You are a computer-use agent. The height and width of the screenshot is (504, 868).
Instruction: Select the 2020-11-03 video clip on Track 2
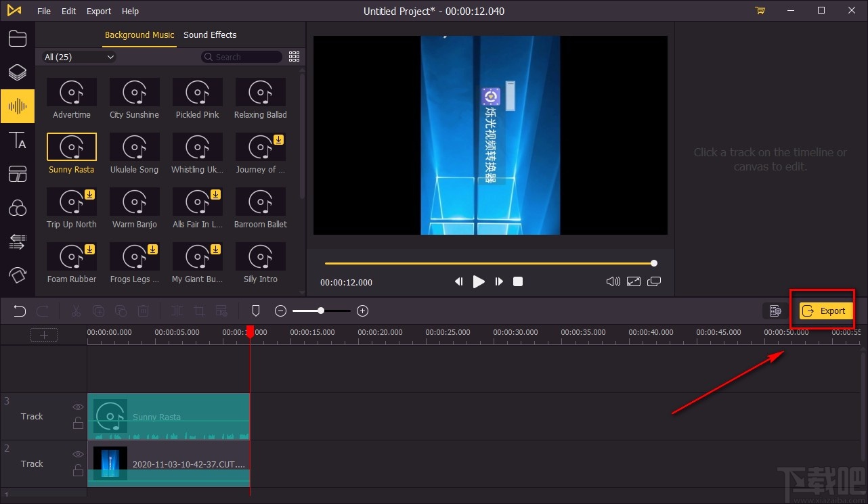169,464
